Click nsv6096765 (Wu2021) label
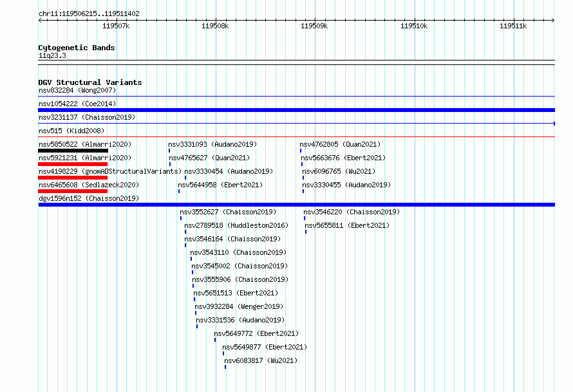Image resolution: width=573 pixels, height=392 pixels. pos(339,171)
